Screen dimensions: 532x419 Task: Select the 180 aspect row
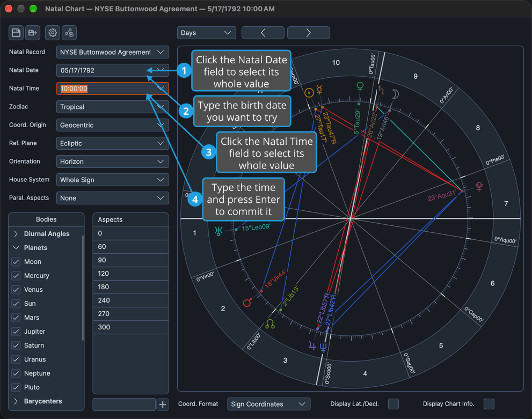(x=131, y=287)
